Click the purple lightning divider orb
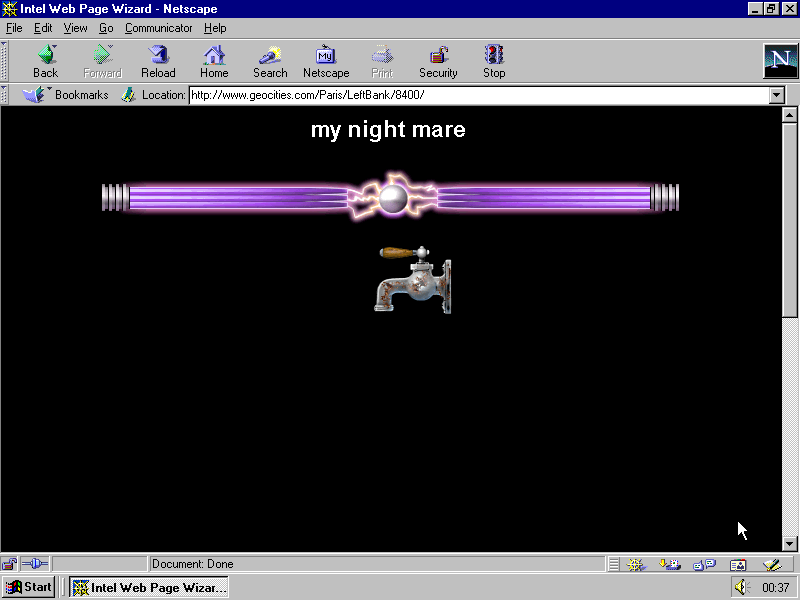 (x=393, y=198)
